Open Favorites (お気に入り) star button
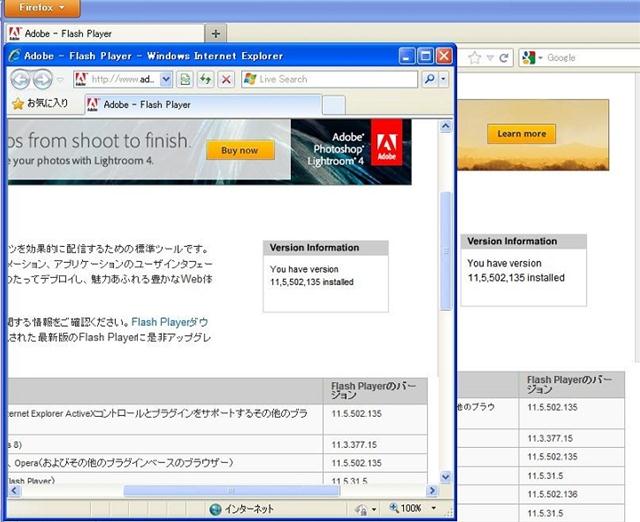 [x=40, y=104]
